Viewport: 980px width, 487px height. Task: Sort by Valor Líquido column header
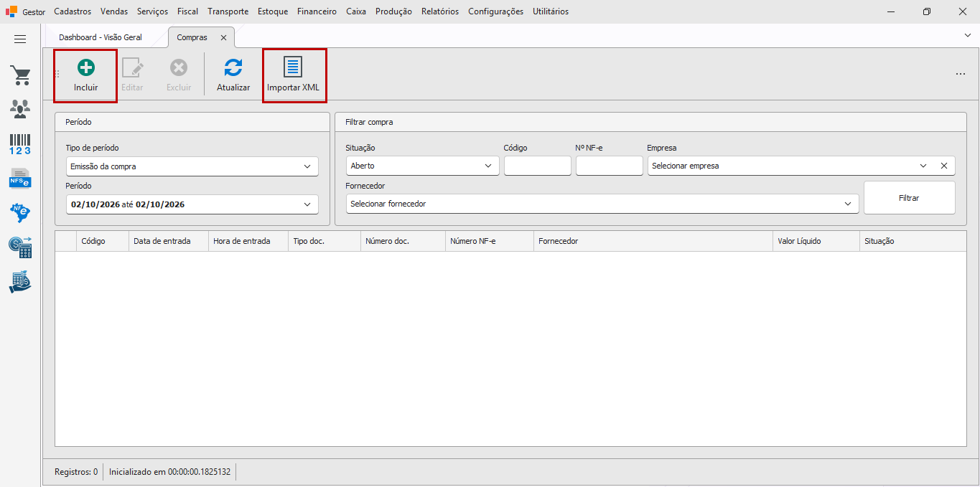(x=816, y=241)
